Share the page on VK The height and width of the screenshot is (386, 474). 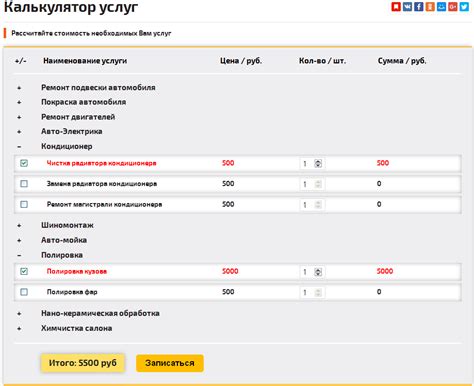(x=407, y=6)
